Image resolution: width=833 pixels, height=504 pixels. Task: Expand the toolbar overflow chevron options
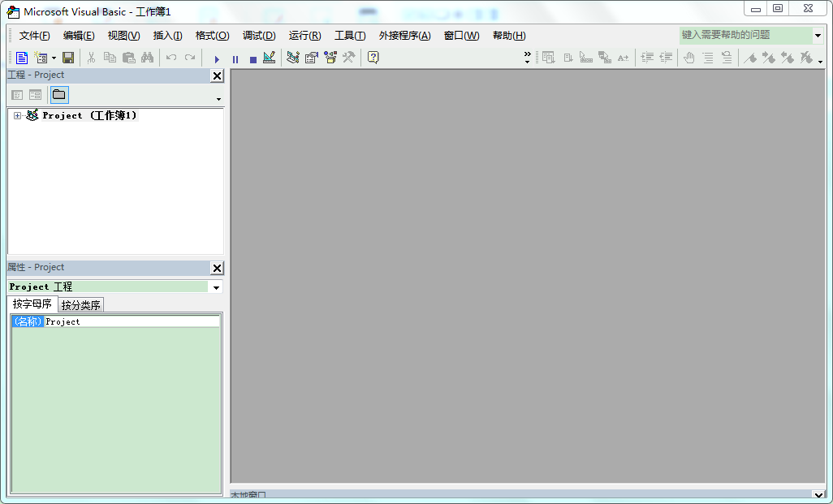click(527, 58)
